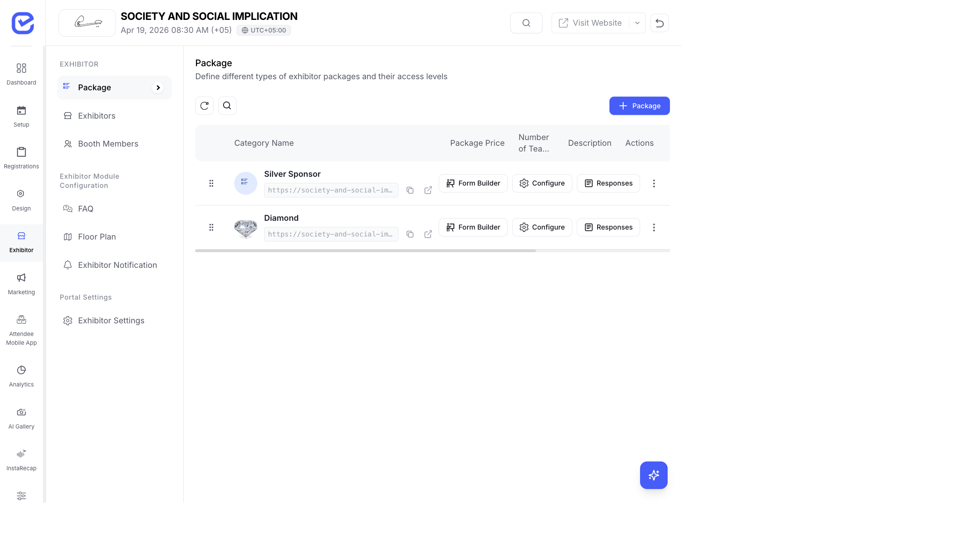Open the Package item's chevron in sidebar
The image size is (980, 551).
click(158, 87)
